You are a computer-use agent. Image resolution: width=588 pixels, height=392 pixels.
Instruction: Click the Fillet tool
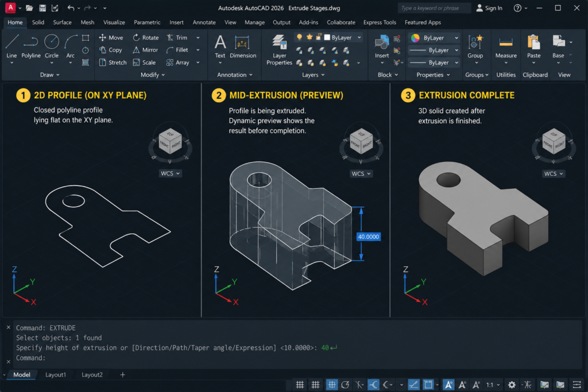click(177, 50)
